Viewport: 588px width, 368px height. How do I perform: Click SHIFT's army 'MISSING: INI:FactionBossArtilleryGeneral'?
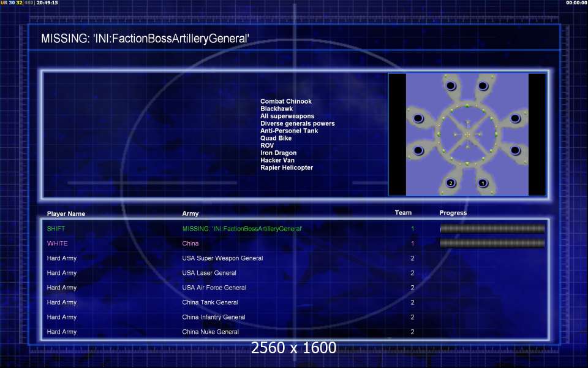point(243,228)
